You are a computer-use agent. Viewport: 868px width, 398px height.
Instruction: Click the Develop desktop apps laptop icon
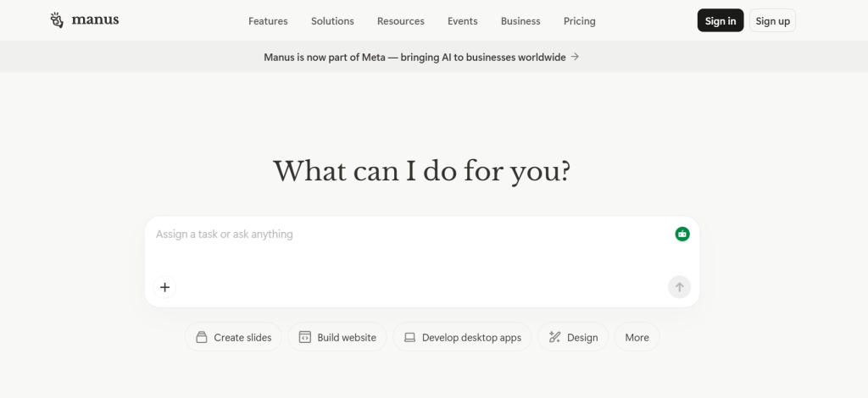410,337
